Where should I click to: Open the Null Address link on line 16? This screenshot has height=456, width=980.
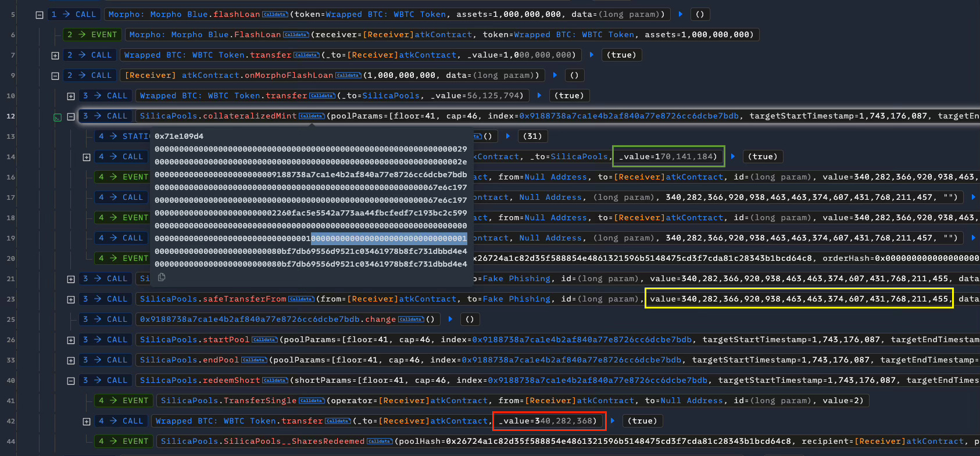tap(556, 177)
